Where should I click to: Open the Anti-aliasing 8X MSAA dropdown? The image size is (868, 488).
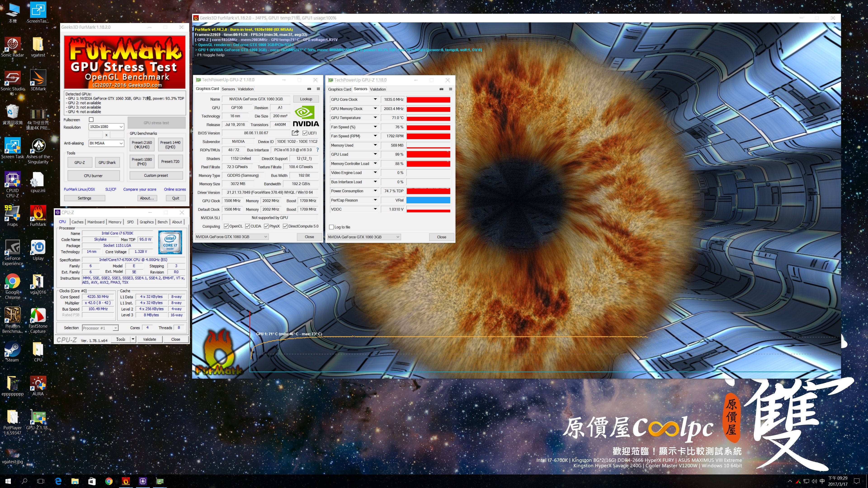pyautogui.click(x=106, y=143)
